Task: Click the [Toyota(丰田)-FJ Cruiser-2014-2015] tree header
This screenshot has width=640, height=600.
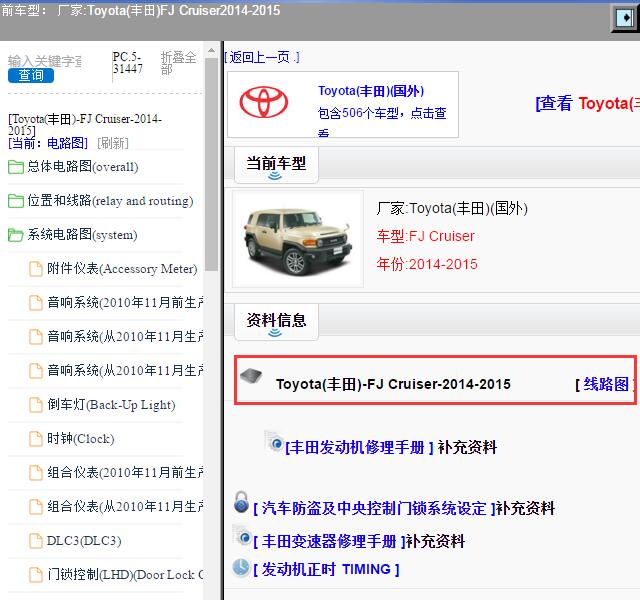Action: pyautogui.click(x=85, y=125)
